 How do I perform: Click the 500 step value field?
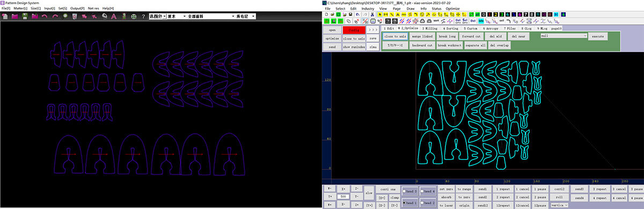click(x=343, y=197)
